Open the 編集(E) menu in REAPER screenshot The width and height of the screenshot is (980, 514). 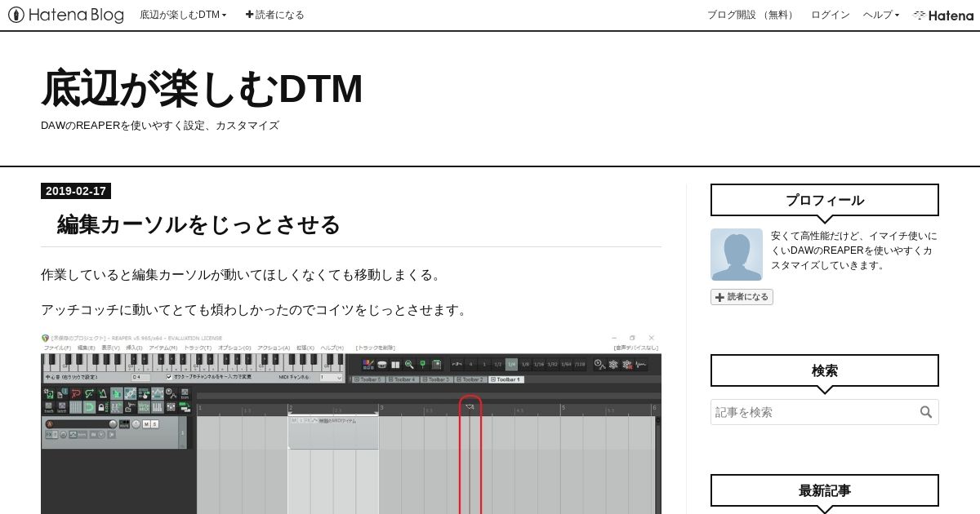pyautogui.click(x=86, y=348)
